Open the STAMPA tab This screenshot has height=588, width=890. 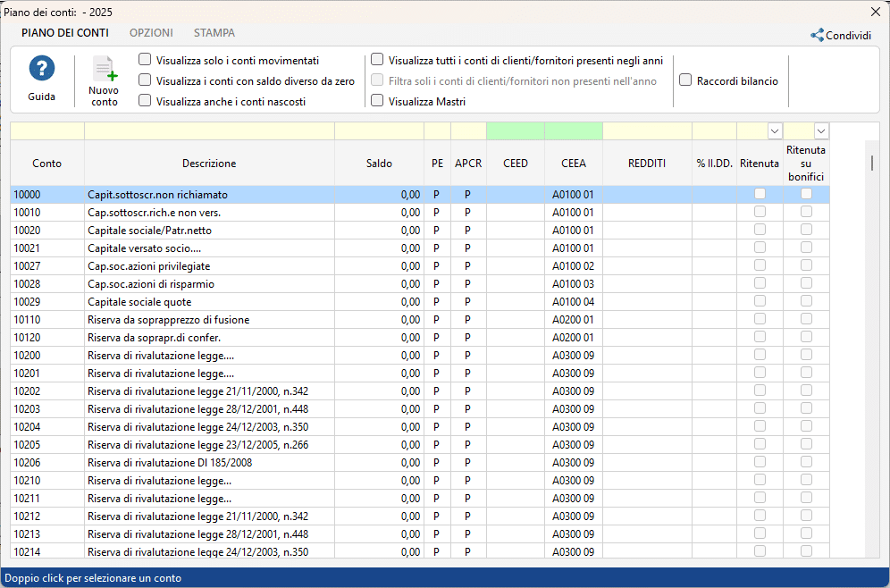tap(214, 33)
